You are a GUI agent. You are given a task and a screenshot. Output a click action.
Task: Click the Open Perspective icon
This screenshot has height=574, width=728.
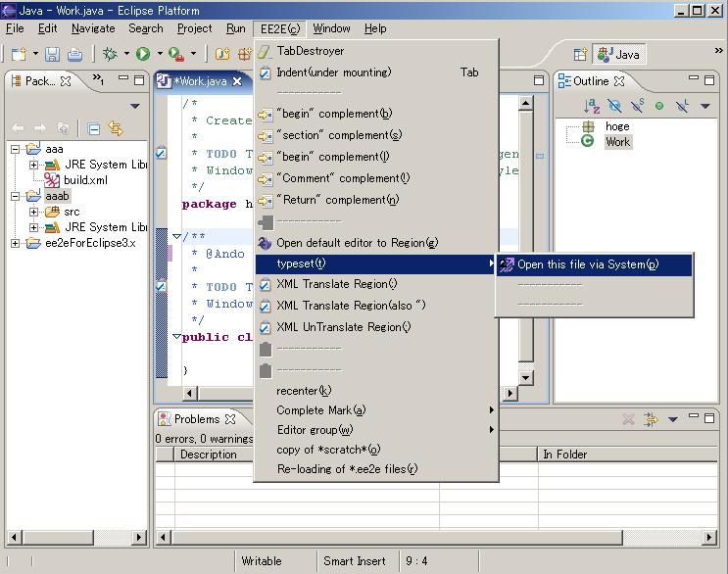pyautogui.click(x=580, y=55)
